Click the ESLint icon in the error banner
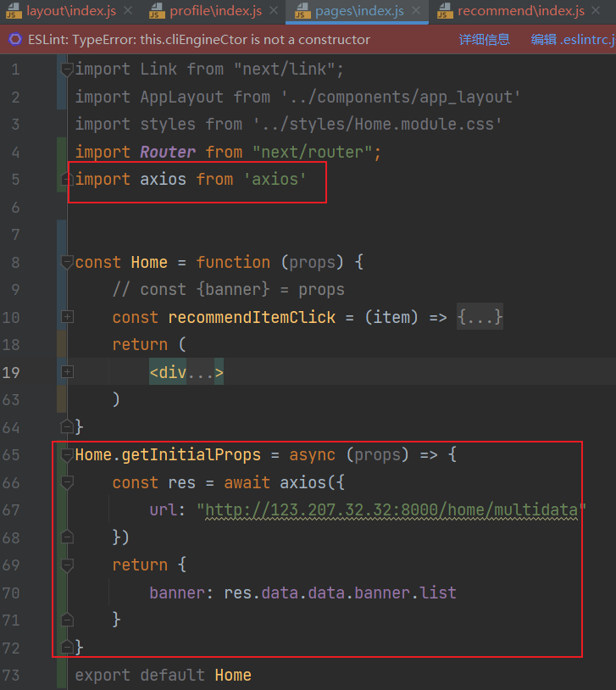Viewport: 616px width, 690px height. tap(15, 40)
